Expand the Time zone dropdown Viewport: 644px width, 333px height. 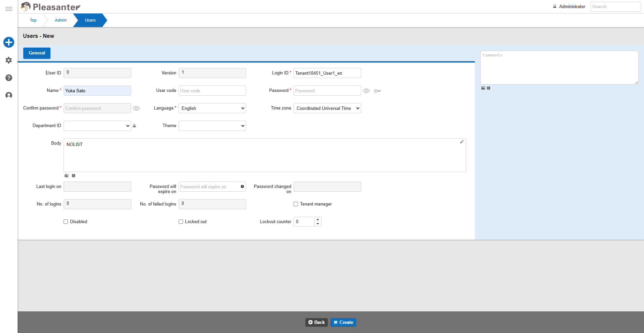(x=327, y=108)
